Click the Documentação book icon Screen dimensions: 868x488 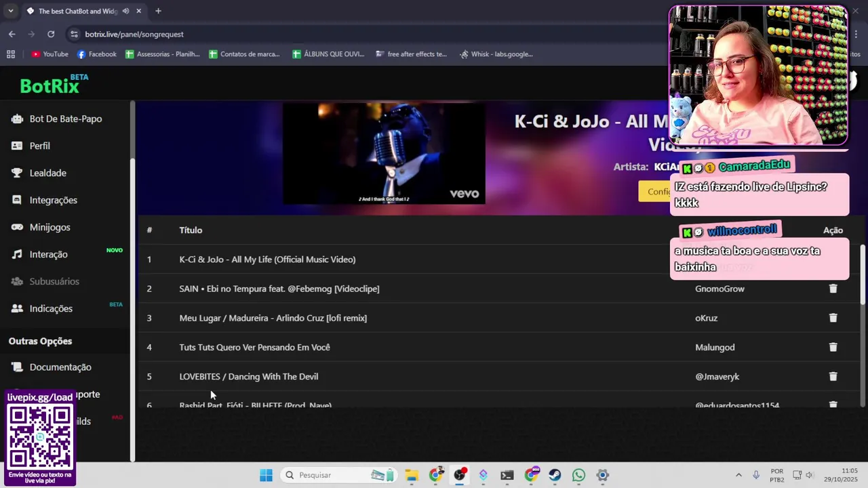pos(17,367)
